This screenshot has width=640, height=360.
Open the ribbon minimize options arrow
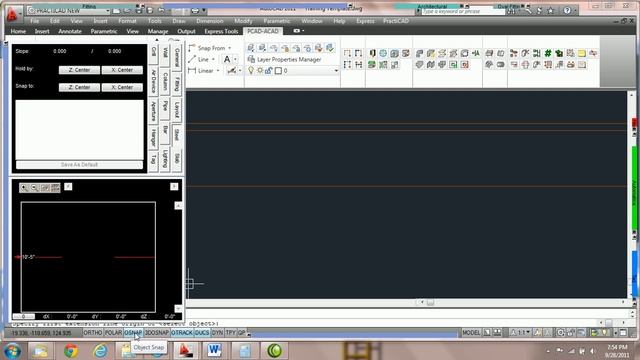303,31
